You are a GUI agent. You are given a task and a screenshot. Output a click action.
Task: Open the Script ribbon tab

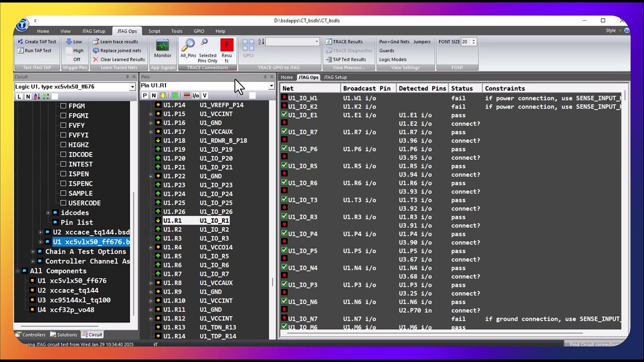[154, 31]
